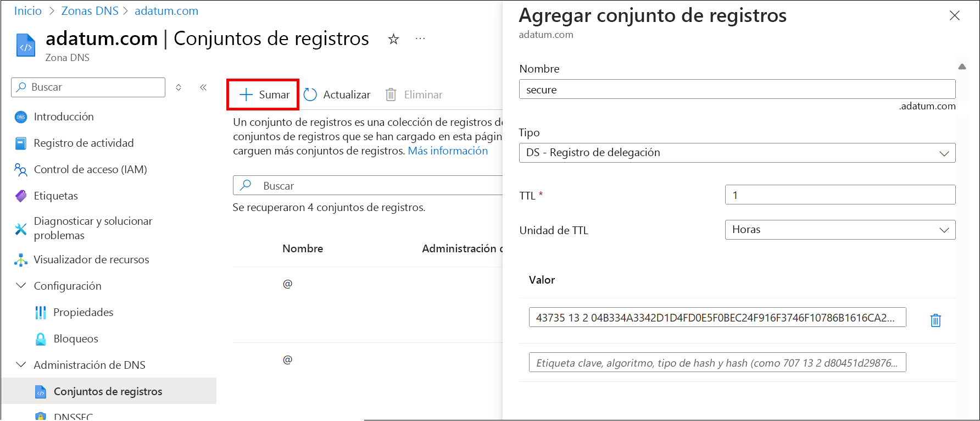The image size is (980, 421).
Task: Click the empty Etiqueta clave value field
Action: (717, 363)
